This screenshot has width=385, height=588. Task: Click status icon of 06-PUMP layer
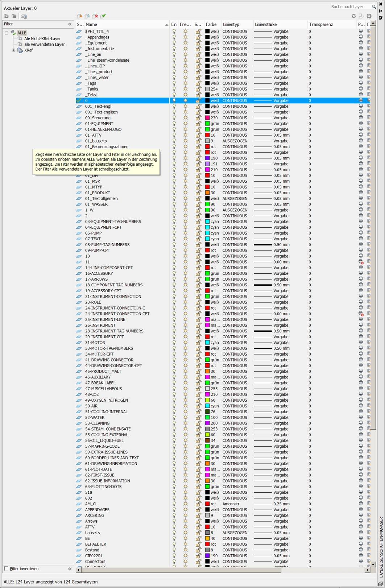[79, 233]
